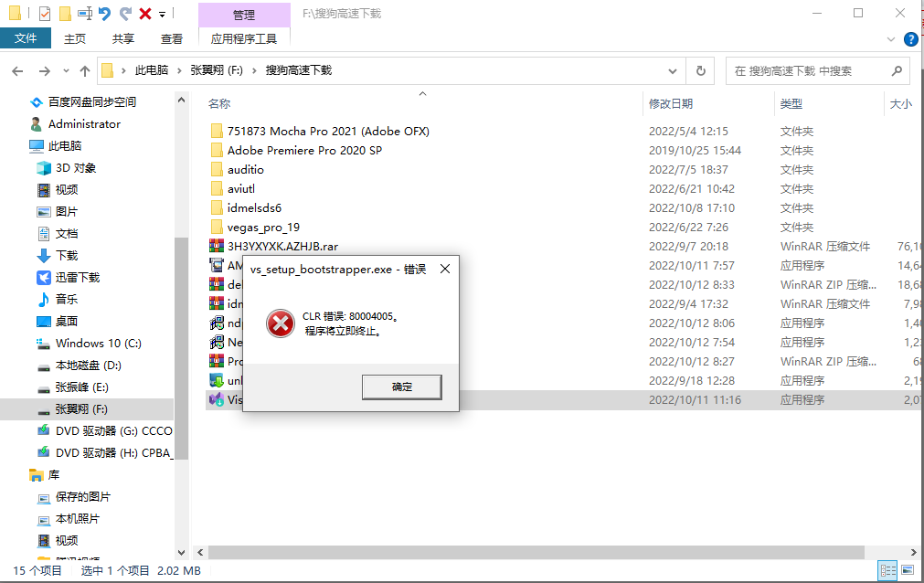This screenshot has width=924, height=583.
Task: Select 3H3YXYXK.AZHJB.rar file
Action: click(282, 247)
